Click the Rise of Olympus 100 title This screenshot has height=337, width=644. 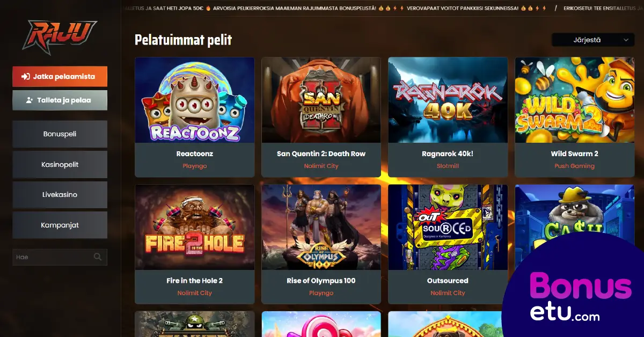(x=321, y=281)
